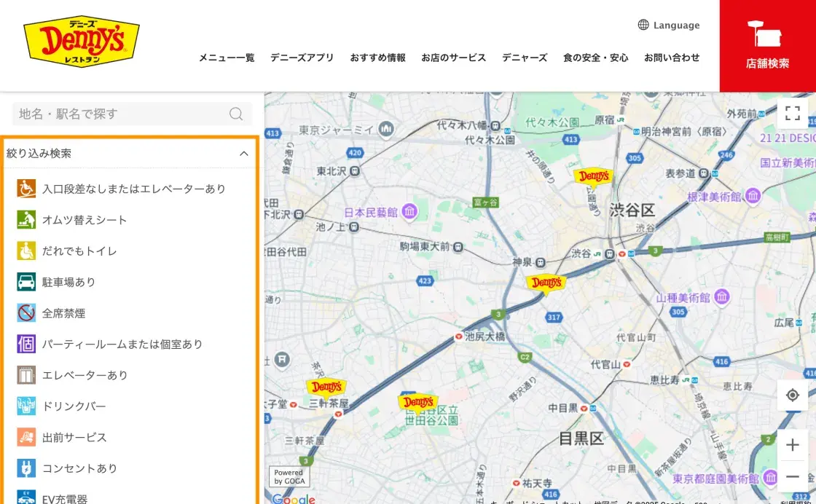Click the 根津美術館 museum marker
816x504 pixels.
(x=753, y=196)
